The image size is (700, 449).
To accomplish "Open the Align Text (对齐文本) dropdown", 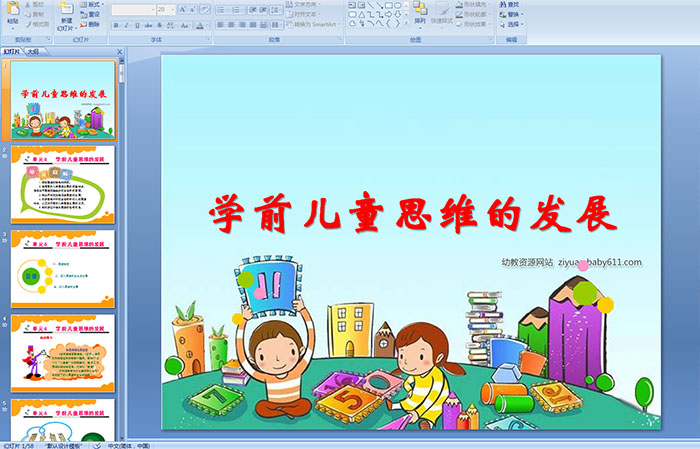I will [304, 14].
